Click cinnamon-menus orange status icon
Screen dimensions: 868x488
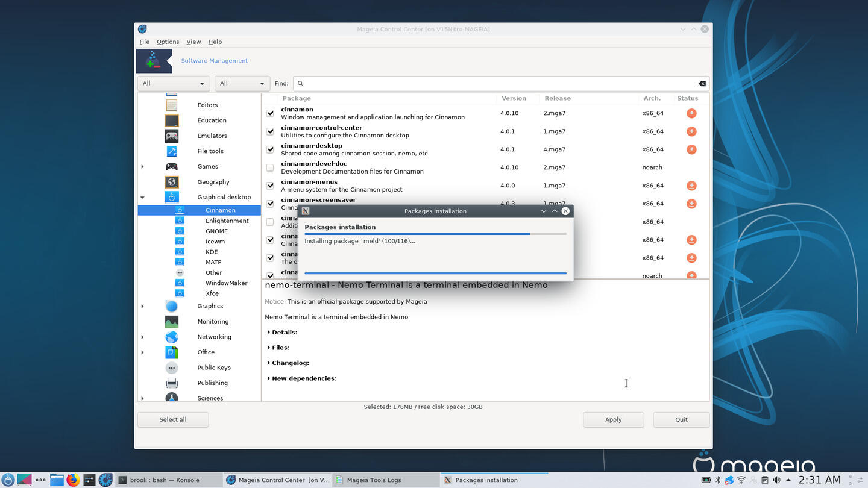tap(691, 186)
